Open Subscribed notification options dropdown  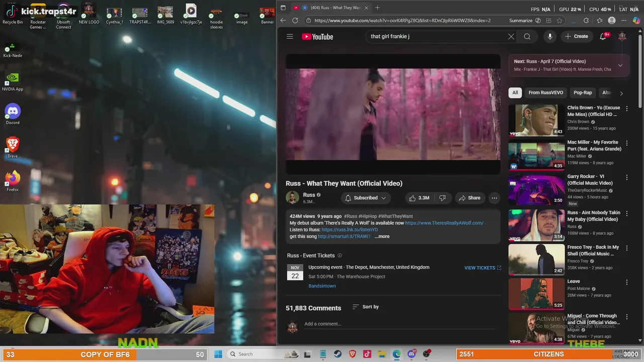point(365,198)
